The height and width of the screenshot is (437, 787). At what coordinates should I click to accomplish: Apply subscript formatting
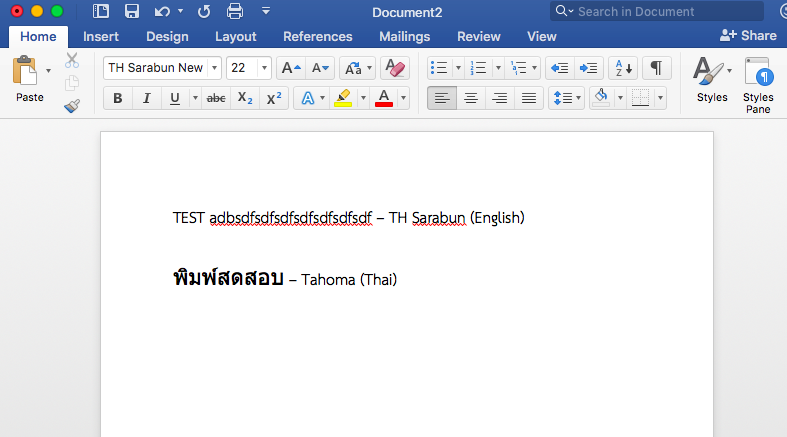coord(245,98)
